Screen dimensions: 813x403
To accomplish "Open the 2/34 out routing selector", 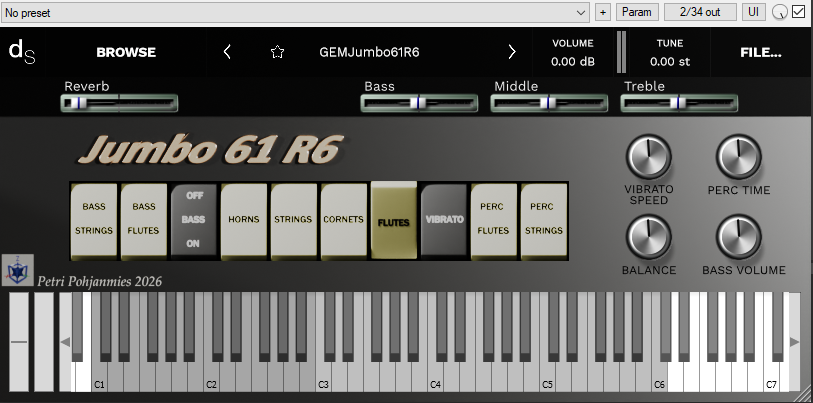I will click(699, 12).
